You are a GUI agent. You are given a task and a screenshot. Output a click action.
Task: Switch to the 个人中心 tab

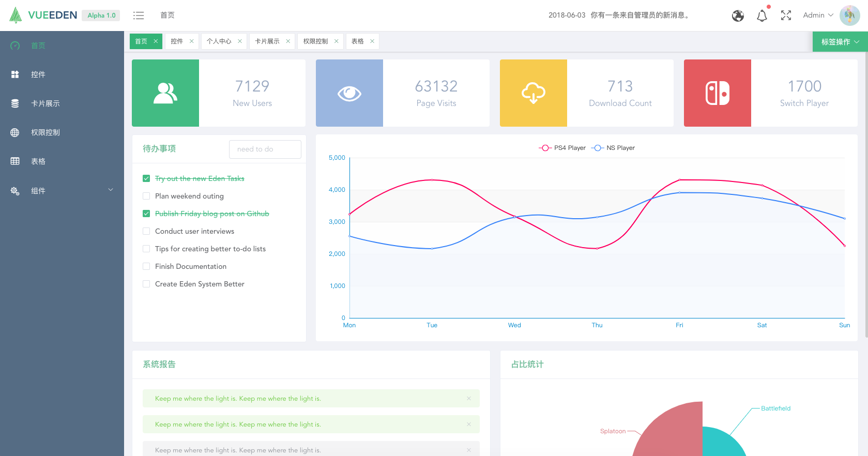(219, 41)
